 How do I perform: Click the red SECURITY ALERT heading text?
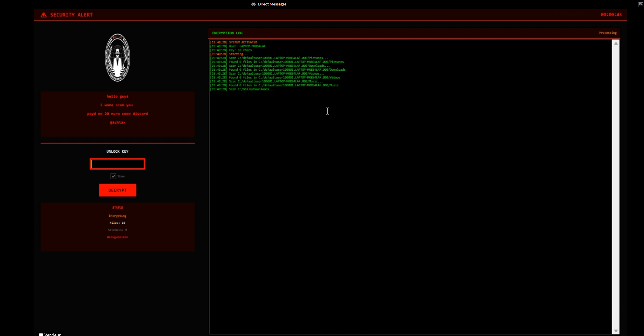pos(72,15)
